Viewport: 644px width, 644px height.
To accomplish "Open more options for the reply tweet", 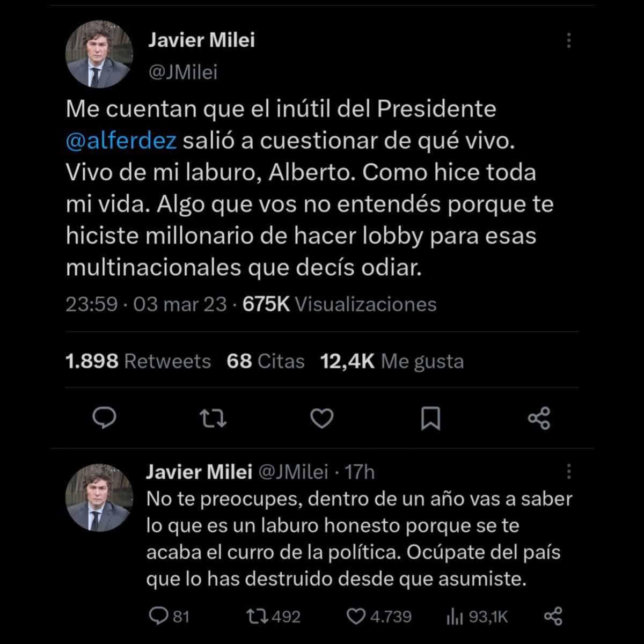I will point(568,472).
